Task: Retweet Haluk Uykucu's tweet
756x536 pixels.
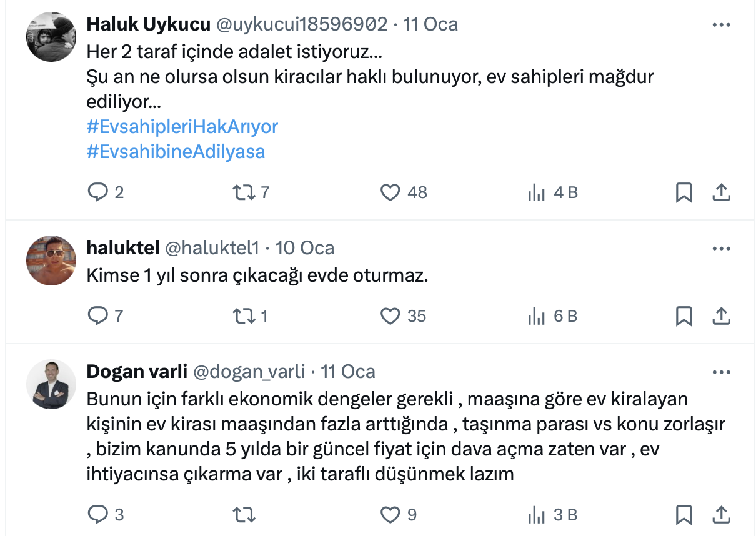Action: (244, 192)
